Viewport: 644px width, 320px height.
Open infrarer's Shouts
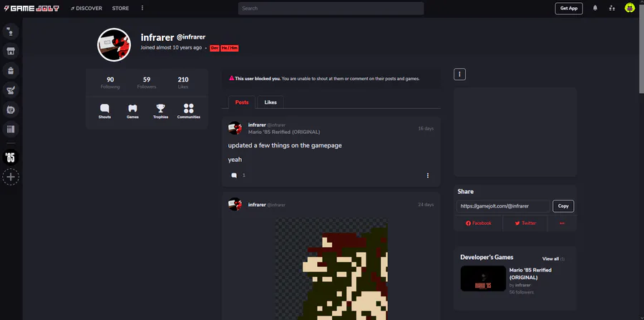[104, 112]
